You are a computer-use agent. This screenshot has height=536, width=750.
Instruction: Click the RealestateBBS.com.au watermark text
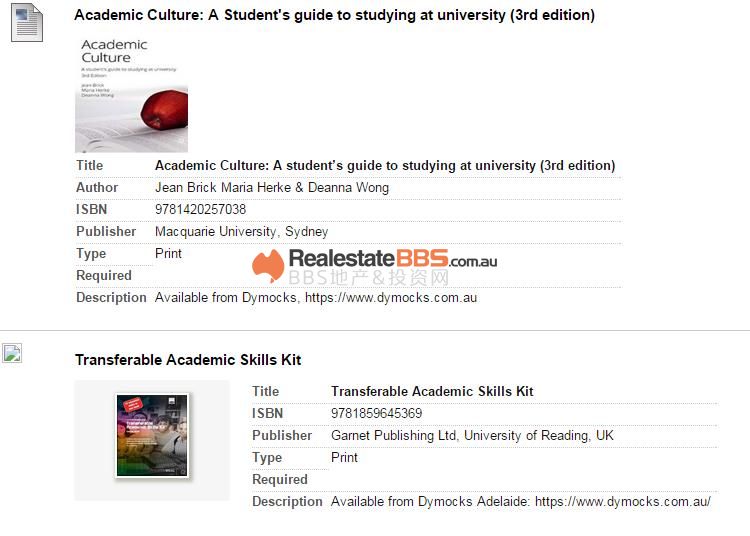392,260
